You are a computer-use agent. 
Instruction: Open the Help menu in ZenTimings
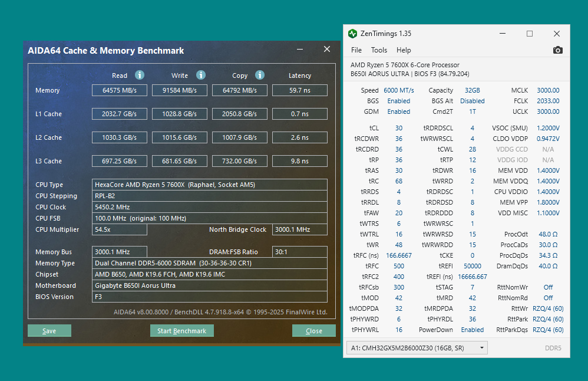click(x=404, y=50)
